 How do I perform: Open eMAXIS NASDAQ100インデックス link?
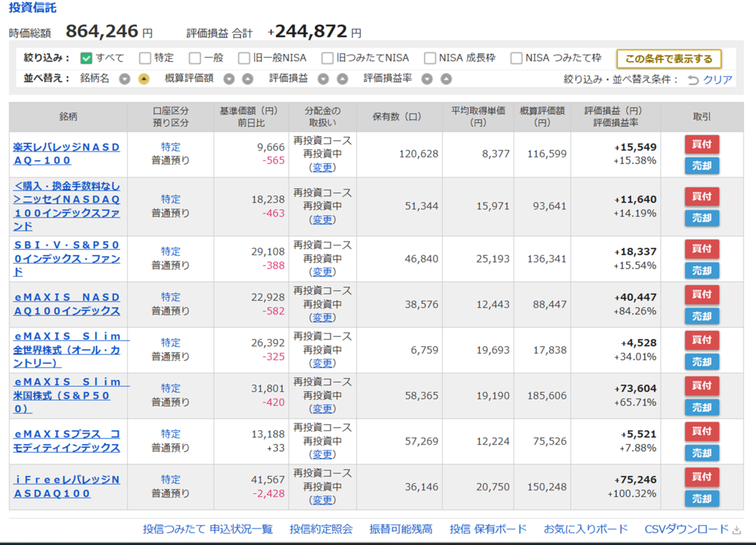67,304
